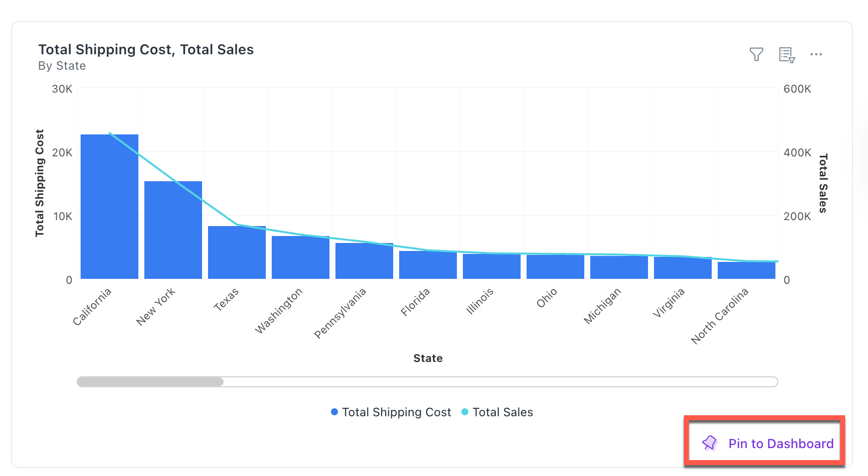Click the Virginia x-axis label
This screenshot has height=476, width=868.
tap(669, 303)
